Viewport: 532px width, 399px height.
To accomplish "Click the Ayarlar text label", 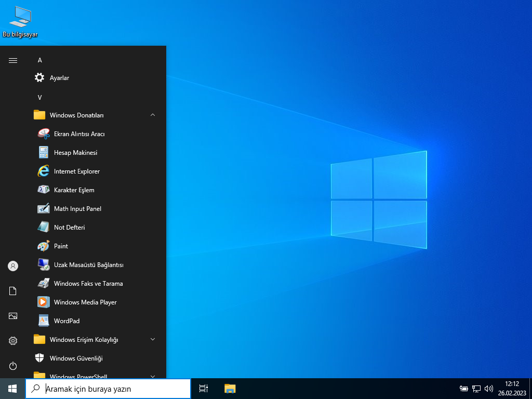I will tap(59, 78).
